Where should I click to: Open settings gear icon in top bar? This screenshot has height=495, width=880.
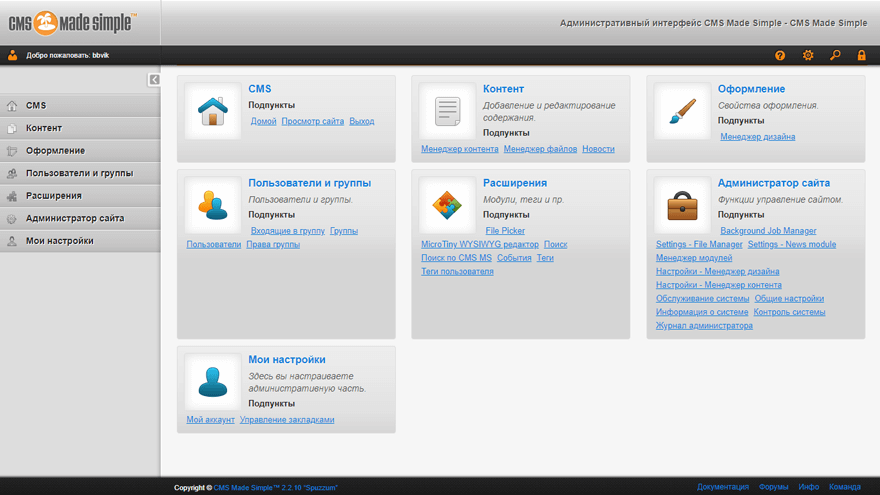(x=808, y=56)
